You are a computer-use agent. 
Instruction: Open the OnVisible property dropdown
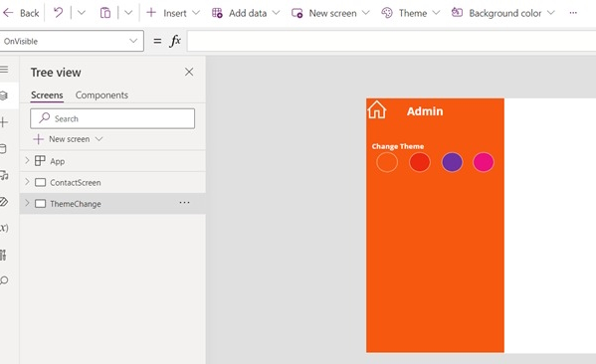point(71,41)
